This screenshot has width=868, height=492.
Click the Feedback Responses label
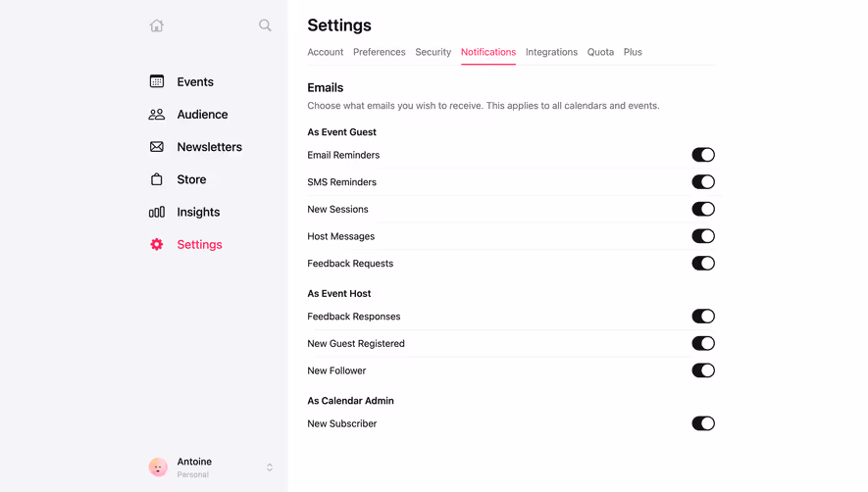click(x=354, y=317)
